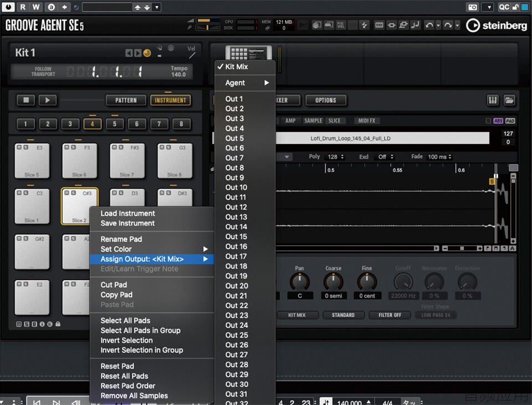This screenshot has width=532, height=405.
Task: Click the undo arrow icon
Action: coord(429,25)
